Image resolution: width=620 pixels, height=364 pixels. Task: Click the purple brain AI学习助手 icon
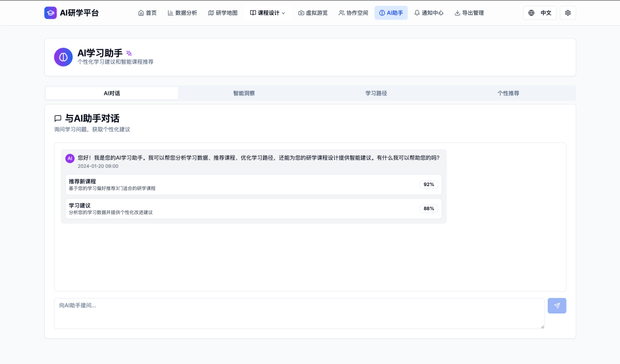(x=63, y=57)
